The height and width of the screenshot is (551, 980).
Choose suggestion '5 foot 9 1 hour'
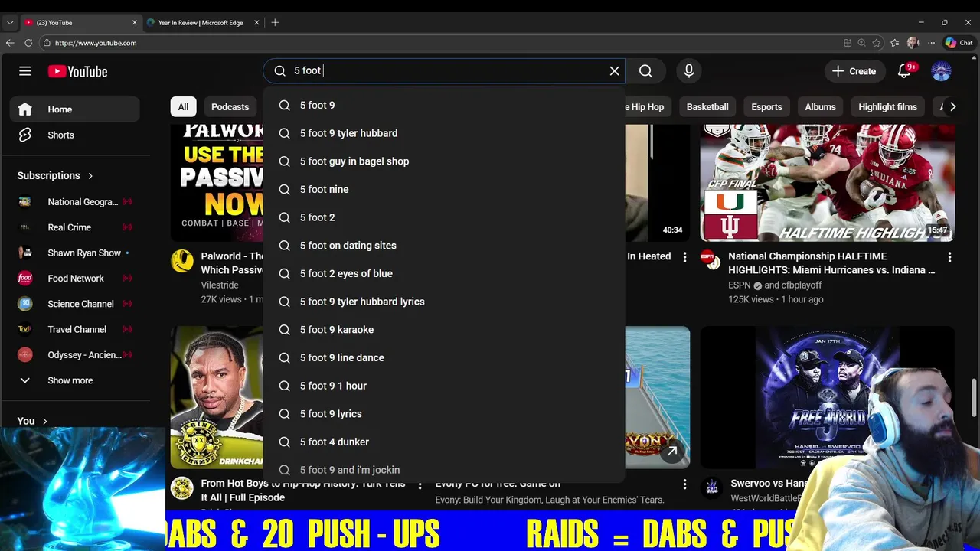(x=444, y=386)
